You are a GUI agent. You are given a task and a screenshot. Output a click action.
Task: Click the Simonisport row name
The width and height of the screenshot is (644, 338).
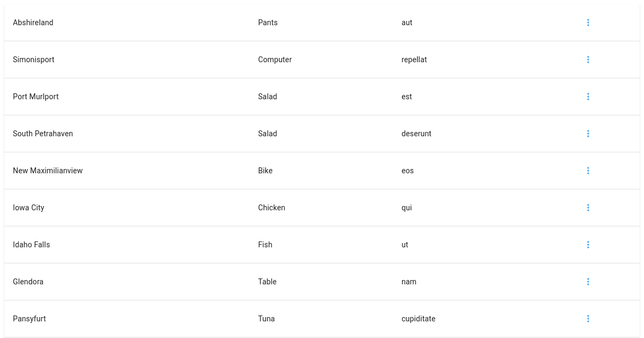click(x=34, y=60)
